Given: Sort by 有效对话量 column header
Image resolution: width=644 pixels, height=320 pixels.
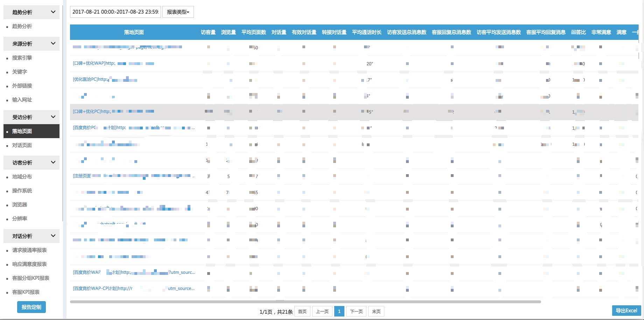Looking at the screenshot, I should 304,32.
